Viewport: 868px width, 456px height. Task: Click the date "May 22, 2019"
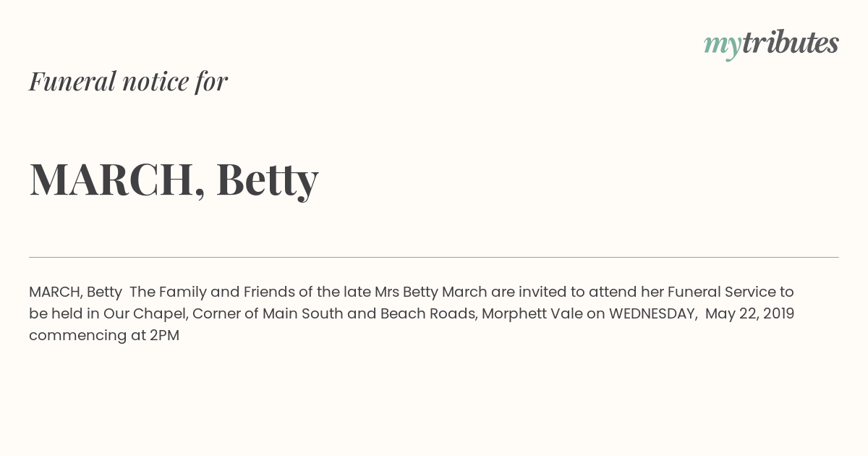tap(750, 313)
